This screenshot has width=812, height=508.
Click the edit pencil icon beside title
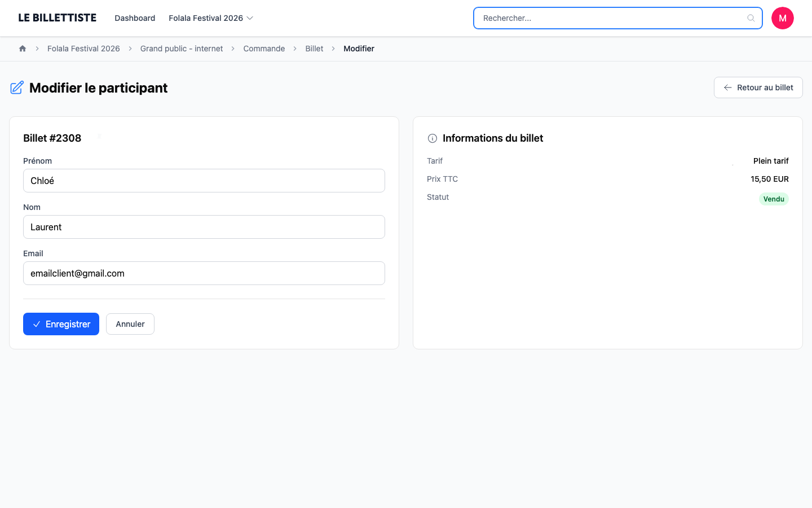click(17, 87)
